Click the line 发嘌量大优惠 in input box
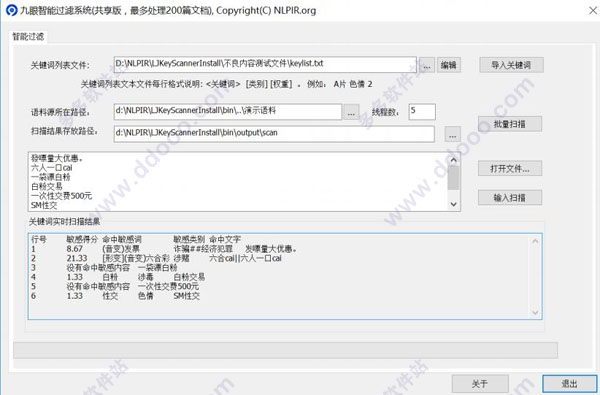 click(57, 158)
